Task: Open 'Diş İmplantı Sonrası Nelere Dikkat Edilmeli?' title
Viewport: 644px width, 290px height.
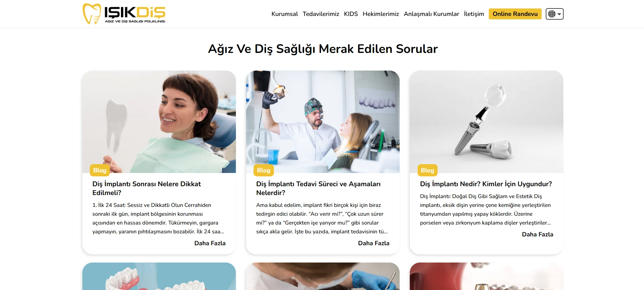Action: (146, 188)
